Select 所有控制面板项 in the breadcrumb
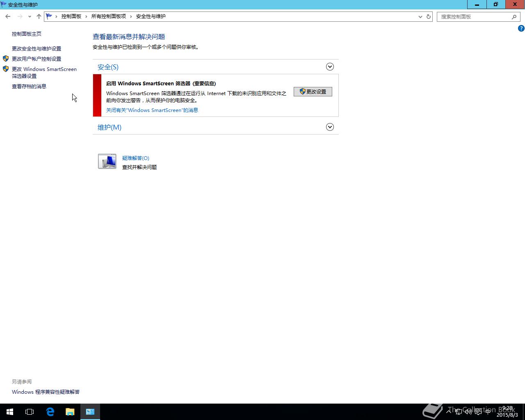Image resolution: width=525 pixels, height=420 pixels. coord(109,16)
